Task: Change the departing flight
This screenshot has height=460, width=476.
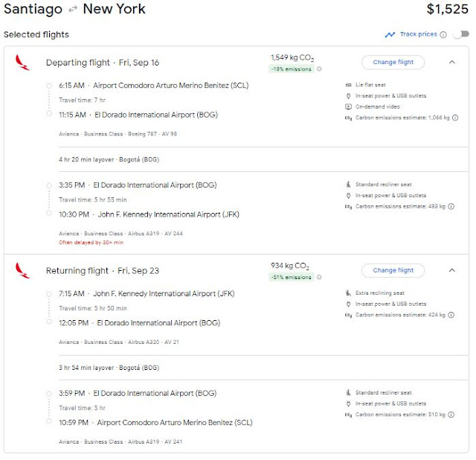Action: (393, 63)
